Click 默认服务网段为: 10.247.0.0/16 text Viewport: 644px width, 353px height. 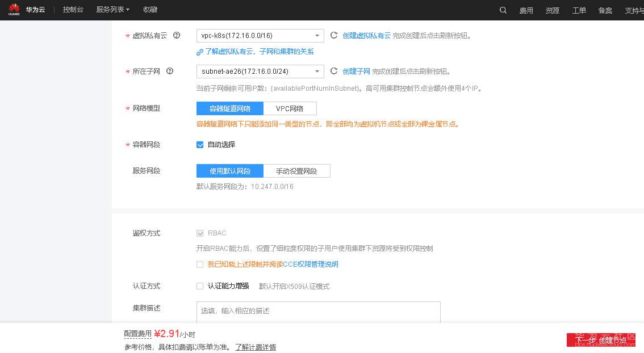245,187
